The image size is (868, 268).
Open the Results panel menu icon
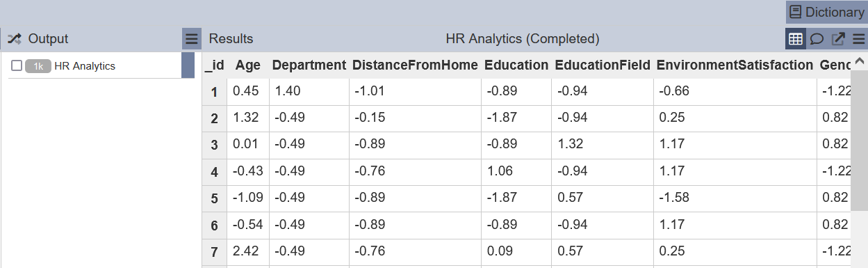[859, 39]
